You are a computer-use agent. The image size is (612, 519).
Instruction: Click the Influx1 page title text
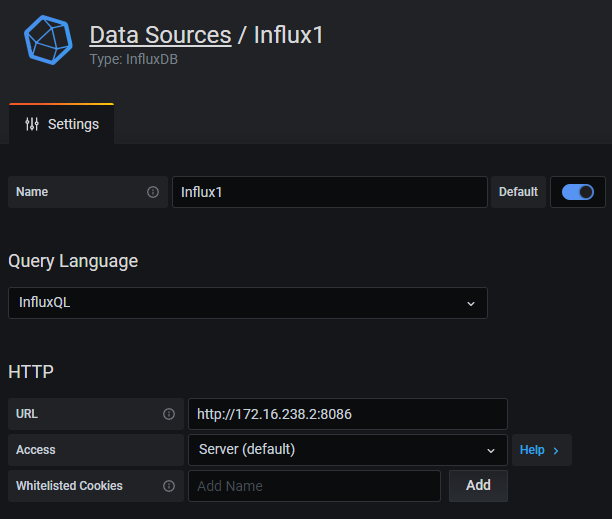288,35
